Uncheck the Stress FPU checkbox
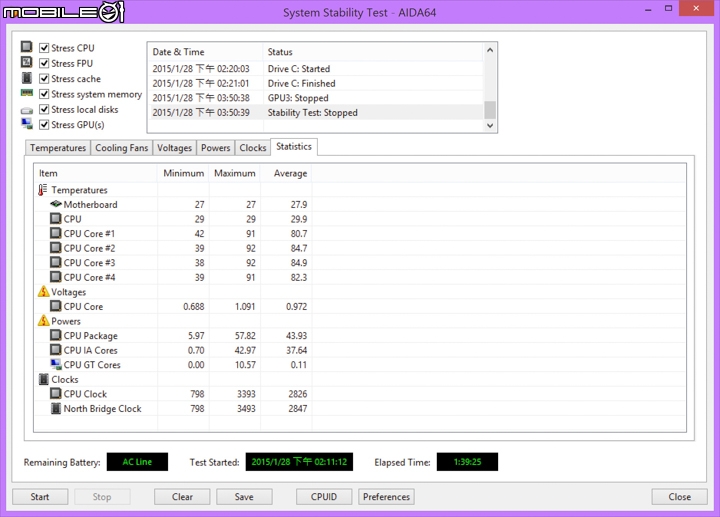 click(x=44, y=63)
